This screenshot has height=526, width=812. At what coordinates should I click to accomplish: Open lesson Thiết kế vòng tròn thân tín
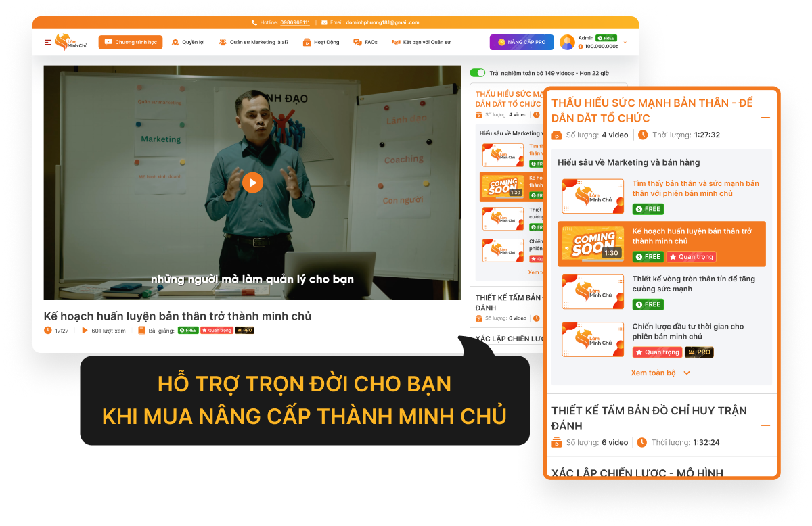[x=694, y=284]
